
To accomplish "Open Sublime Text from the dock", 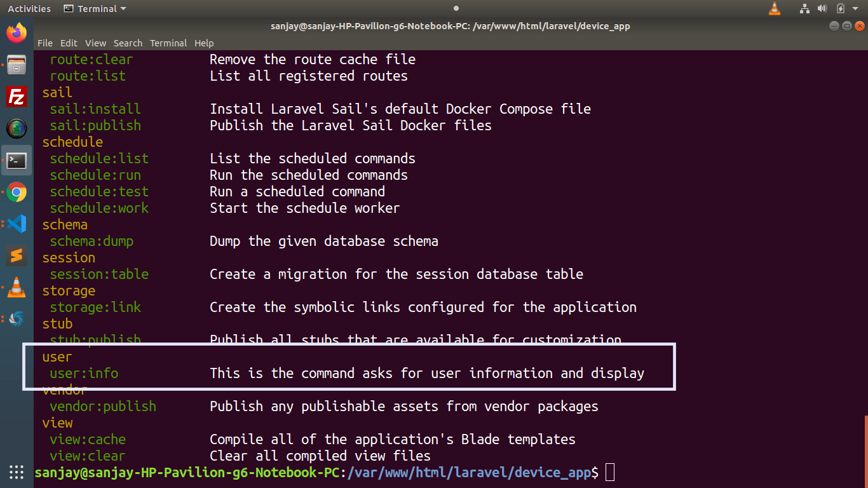I will tap(17, 255).
